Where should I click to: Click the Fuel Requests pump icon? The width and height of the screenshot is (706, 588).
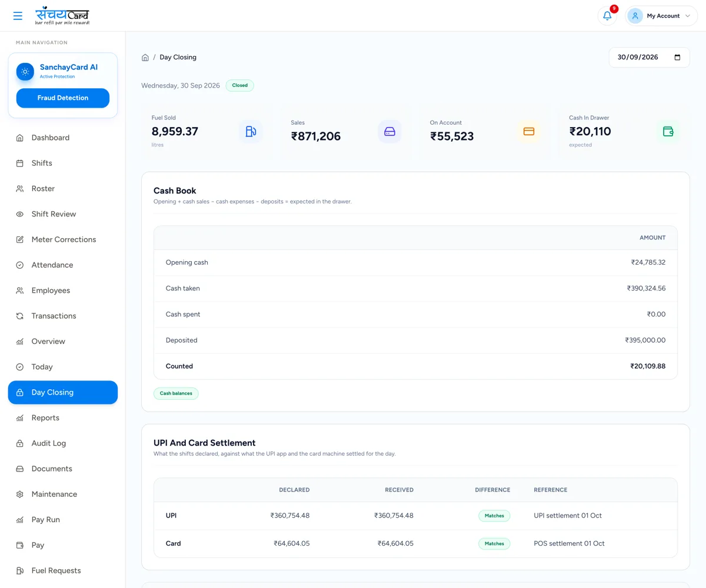click(x=19, y=570)
